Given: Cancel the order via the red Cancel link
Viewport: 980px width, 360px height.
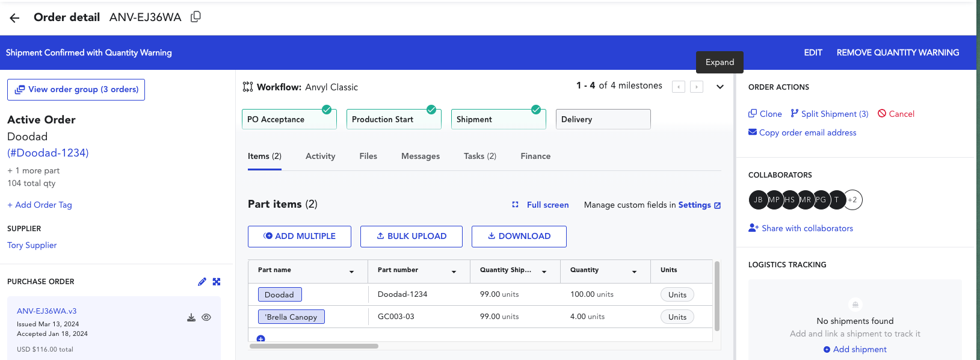Looking at the screenshot, I should tap(896, 114).
